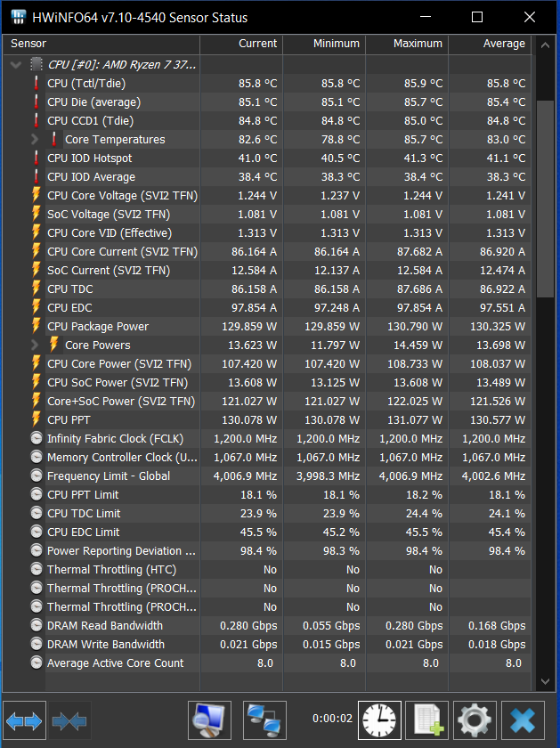Image resolution: width=560 pixels, height=748 pixels.
Task: Click lightning icon beside SoC Voltage
Action: click(37, 214)
